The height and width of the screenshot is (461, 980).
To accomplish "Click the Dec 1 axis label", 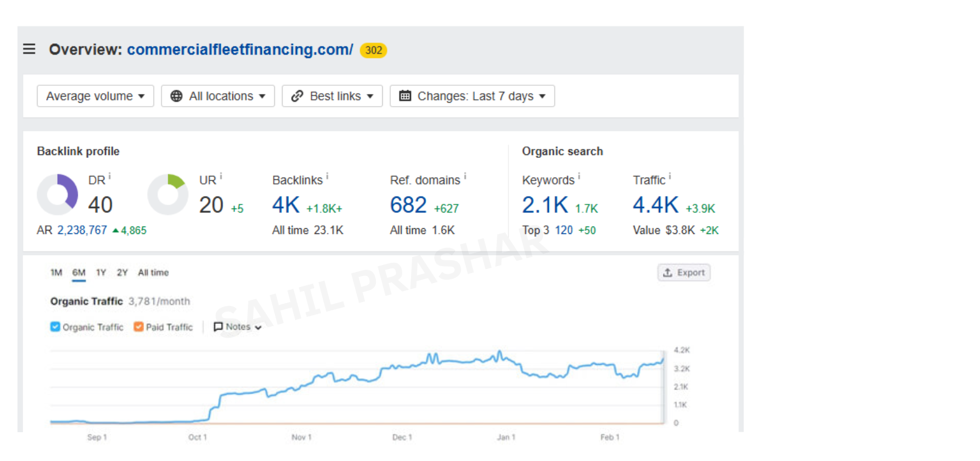I will tap(402, 437).
